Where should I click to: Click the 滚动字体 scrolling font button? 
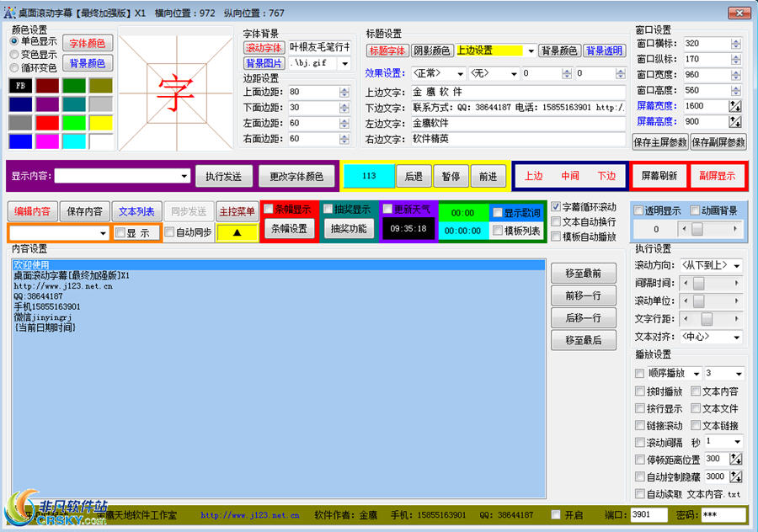pos(264,47)
